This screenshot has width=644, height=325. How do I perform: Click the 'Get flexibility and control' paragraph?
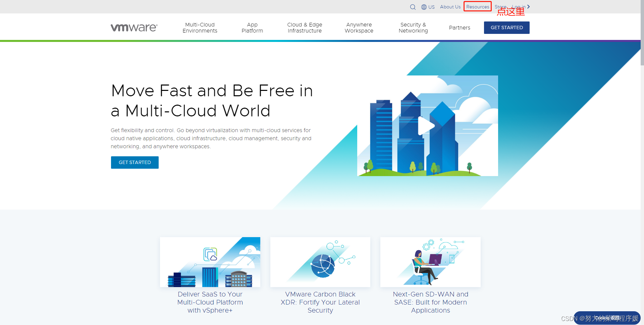click(211, 138)
